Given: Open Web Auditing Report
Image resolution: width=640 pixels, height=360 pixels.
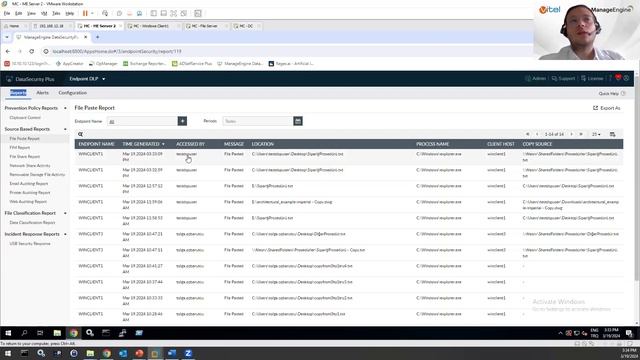Looking at the screenshot, I should pos(28,201).
